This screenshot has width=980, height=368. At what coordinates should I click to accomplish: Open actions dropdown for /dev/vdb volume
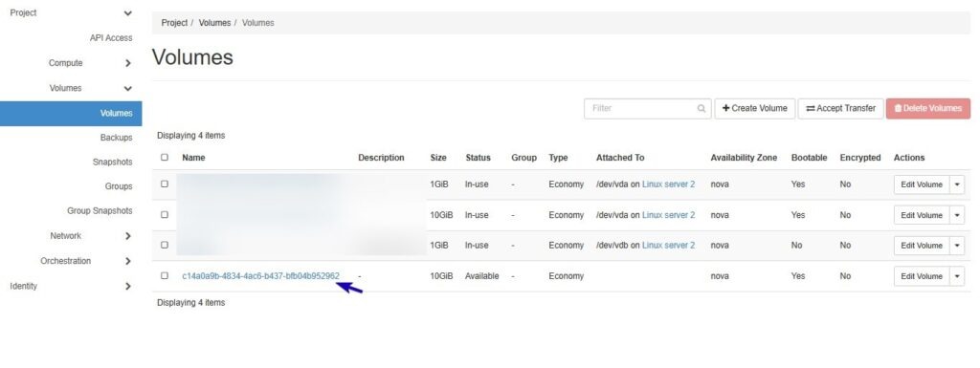pos(957,246)
